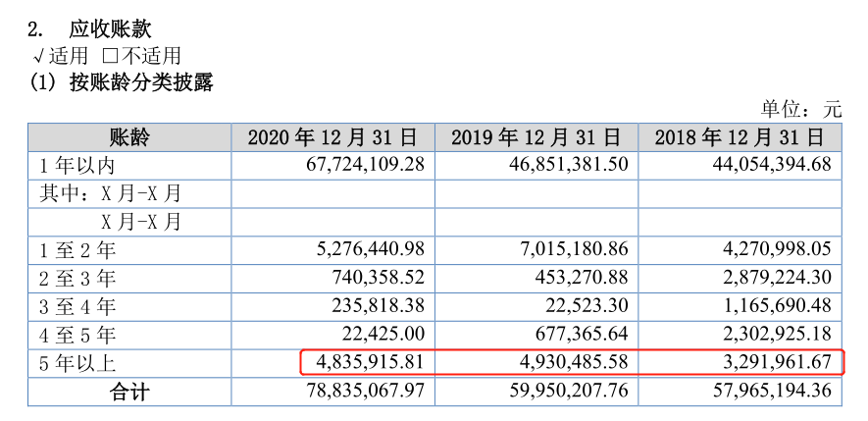The image size is (868, 421).
Task: Click the value 5,276,440.98
Action: 371,248
